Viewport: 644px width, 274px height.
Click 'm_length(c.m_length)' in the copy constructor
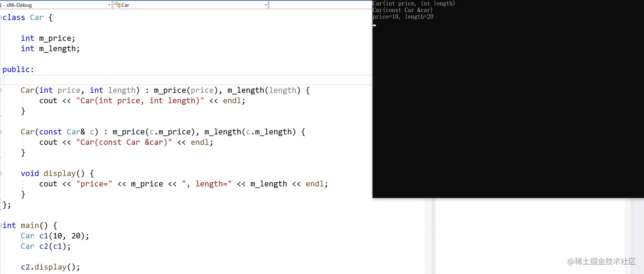[250, 132]
